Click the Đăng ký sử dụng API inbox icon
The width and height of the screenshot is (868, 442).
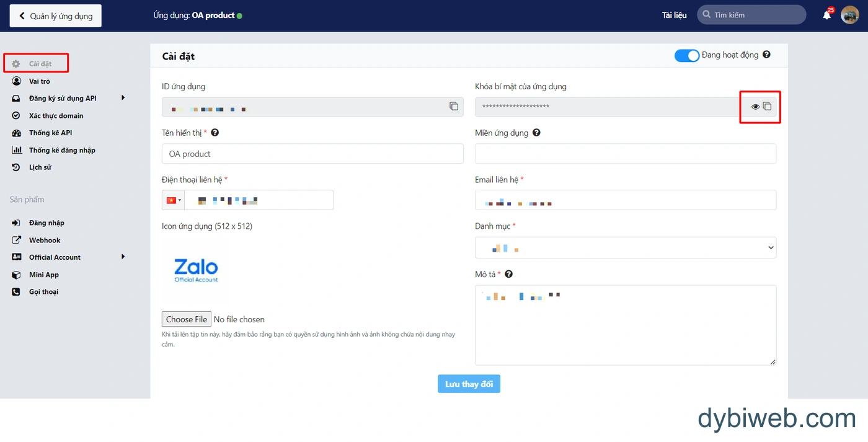coord(16,99)
